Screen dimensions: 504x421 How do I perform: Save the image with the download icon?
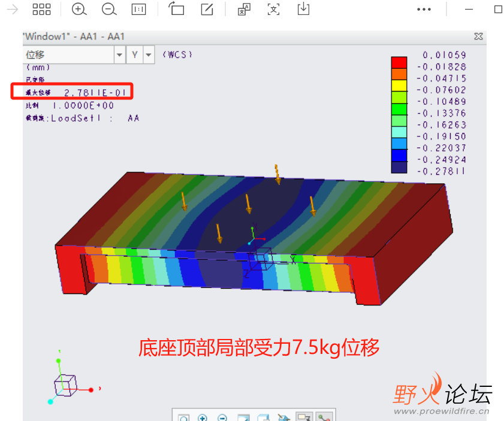[x=303, y=9]
